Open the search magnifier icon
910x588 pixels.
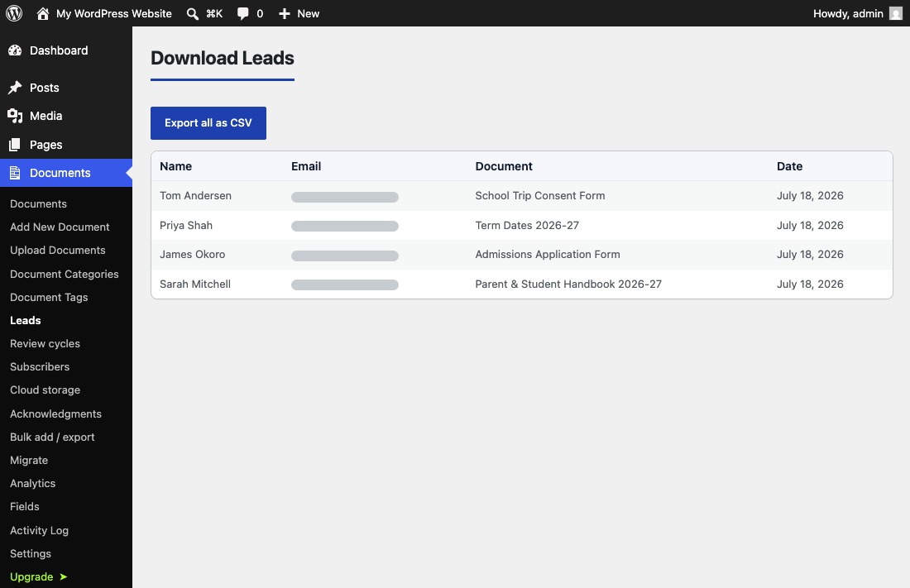click(x=192, y=13)
